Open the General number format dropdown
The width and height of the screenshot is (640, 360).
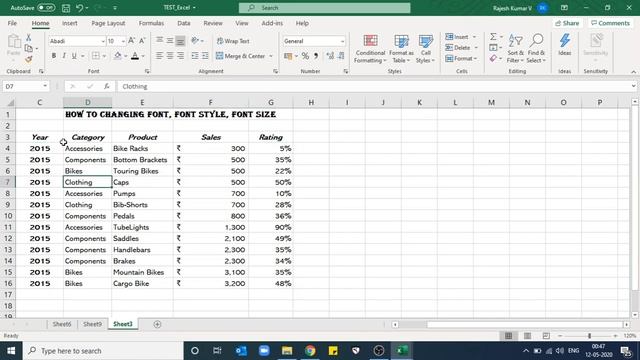click(342, 41)
